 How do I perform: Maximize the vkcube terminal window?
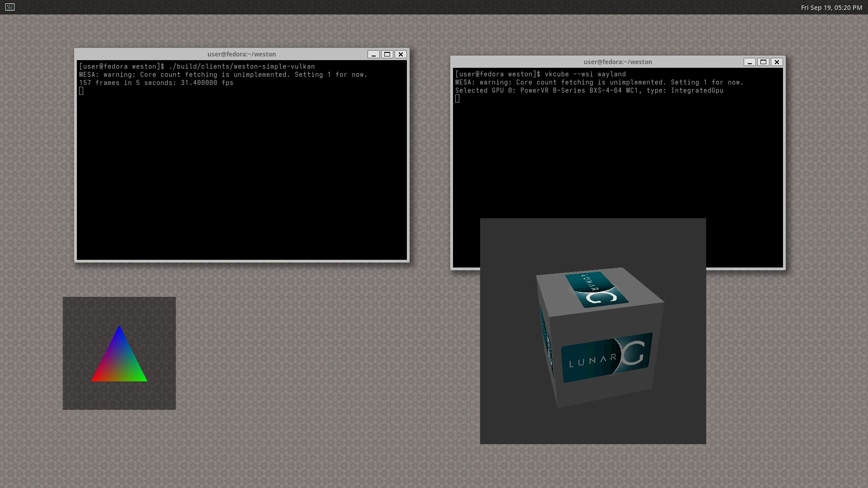pyautogui.click(x=763, y=62)
